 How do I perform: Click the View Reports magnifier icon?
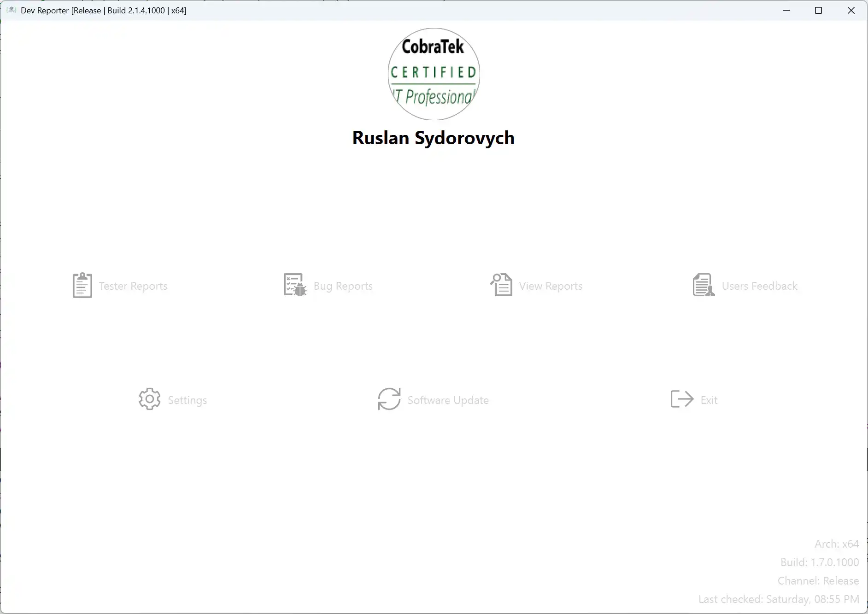501,285
